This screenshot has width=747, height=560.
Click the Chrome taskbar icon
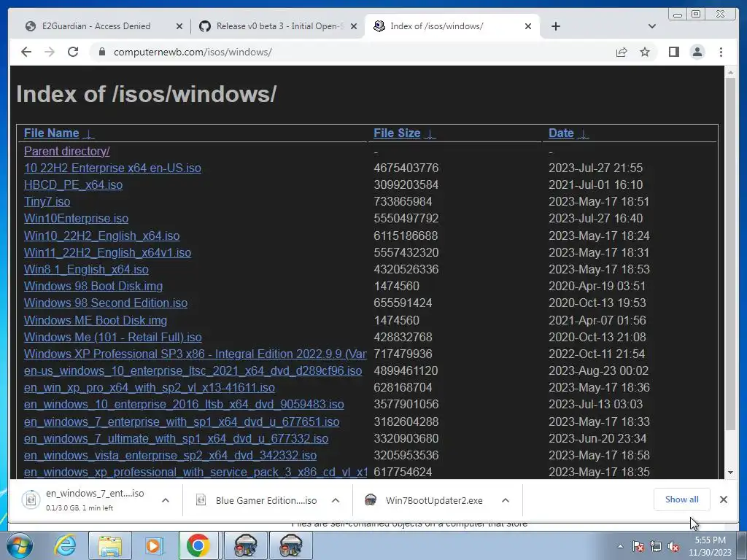point(198,545)
